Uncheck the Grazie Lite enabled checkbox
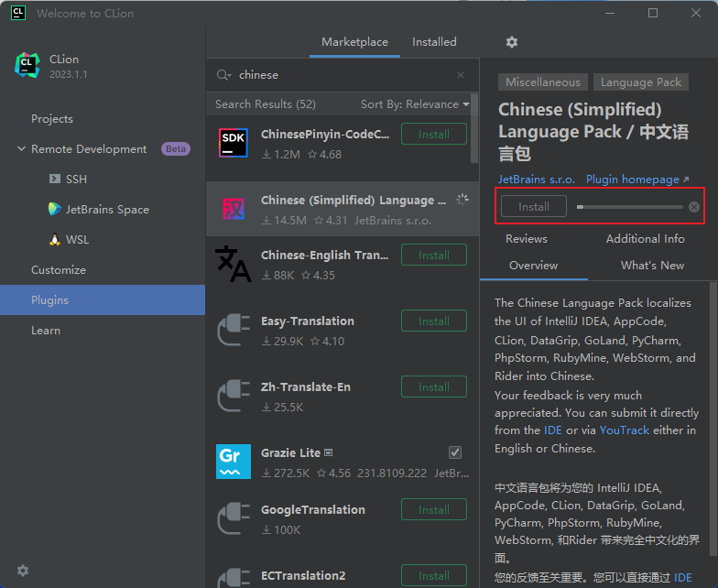The height and width of the screenshot is (588, 718). click(455, 452)
